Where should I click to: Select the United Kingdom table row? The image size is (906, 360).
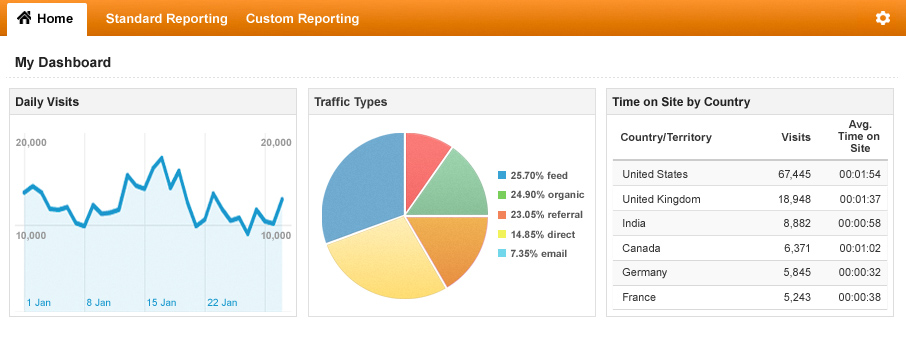[x=750, y=199]
